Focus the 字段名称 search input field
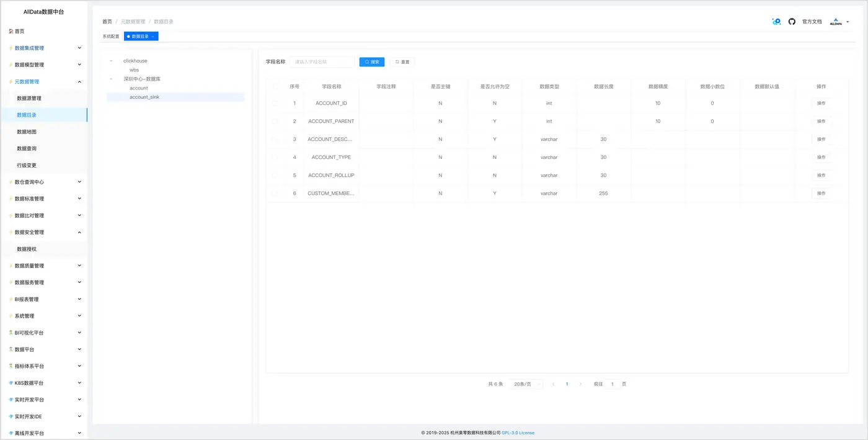Image resolution: width=868 pixels, height=440 pixels. (x=322, y=62)
